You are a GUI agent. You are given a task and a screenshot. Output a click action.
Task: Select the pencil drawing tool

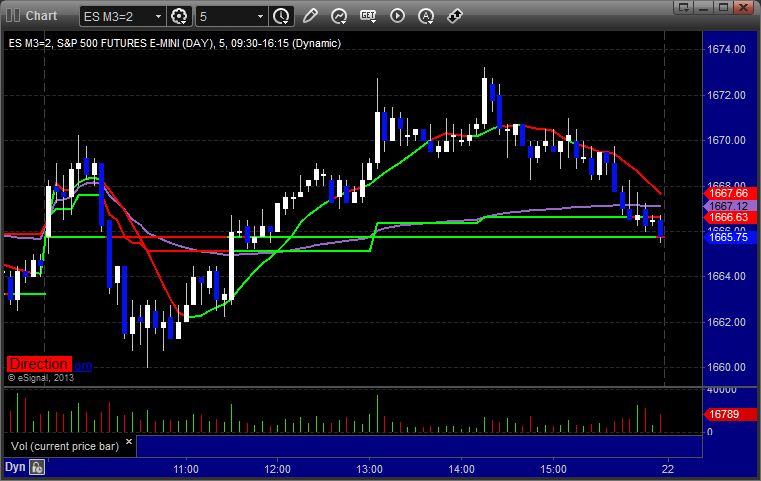[x=310, y=16]
